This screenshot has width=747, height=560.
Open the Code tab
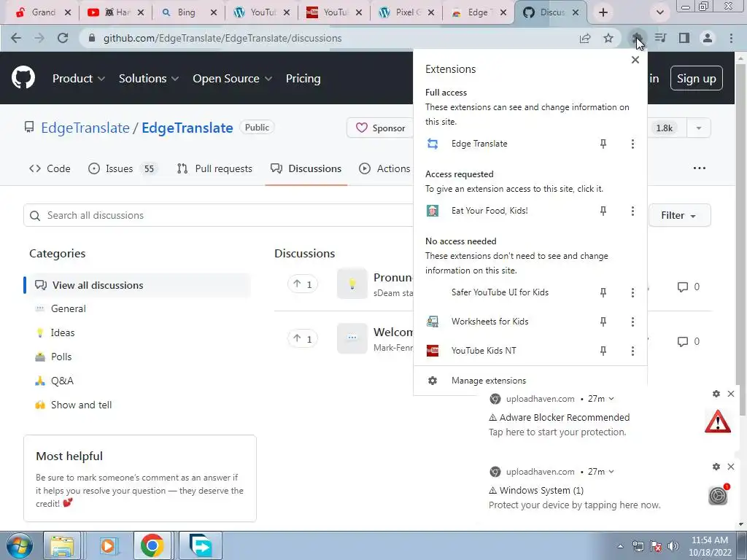pos(50,168)
